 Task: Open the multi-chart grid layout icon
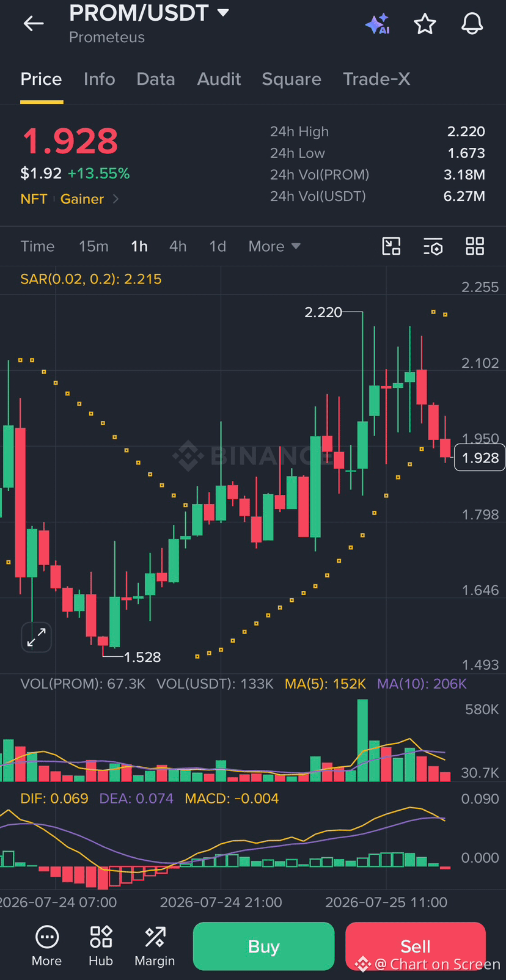coord(475,246)
